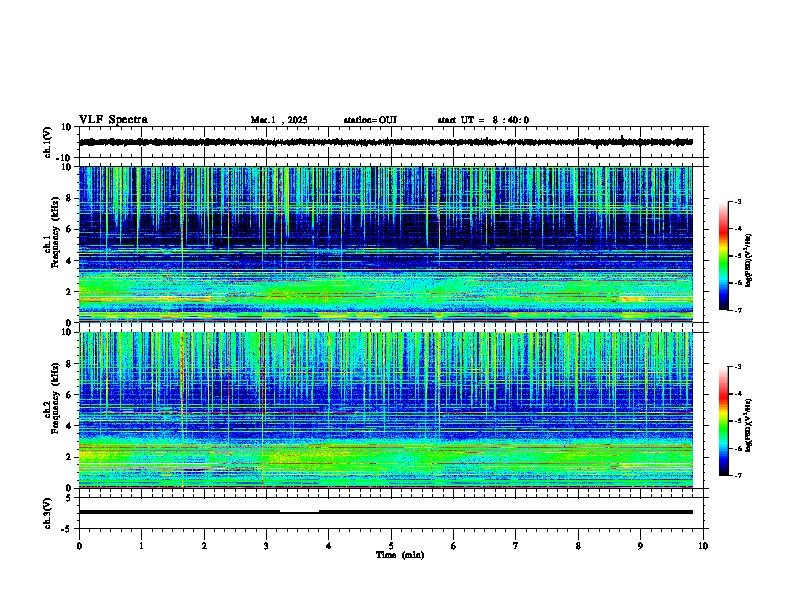Click the "-3" label on ch.2 color bar
This screenshot has width=792, height=612.
click(x=738, y=367)
